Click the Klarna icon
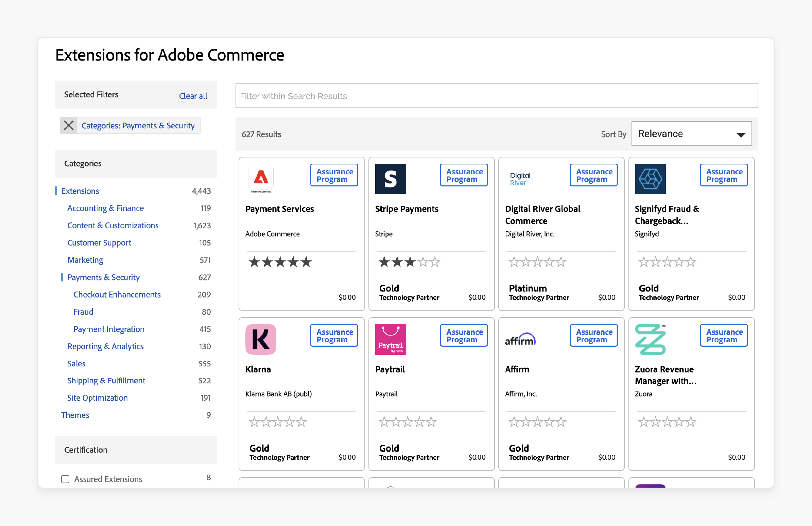This screenshot has width=812, height=526. [261, 339]
